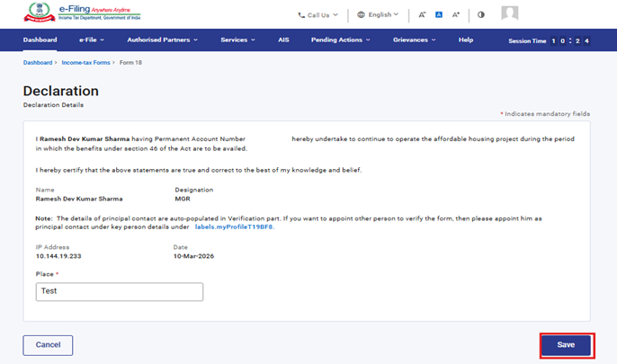Click the decrease font size icon

pos(422,15)
